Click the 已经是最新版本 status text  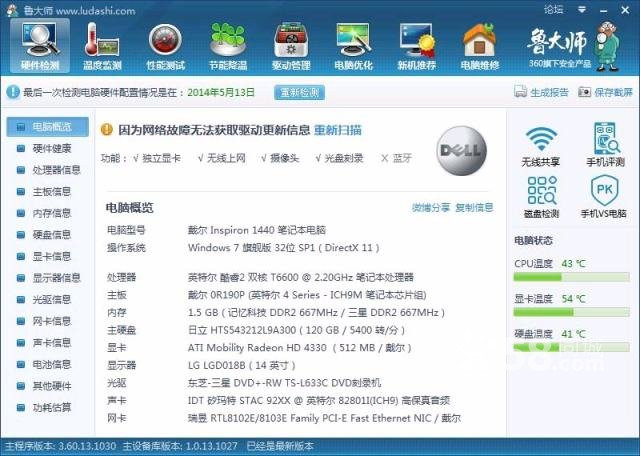[280, 446]
